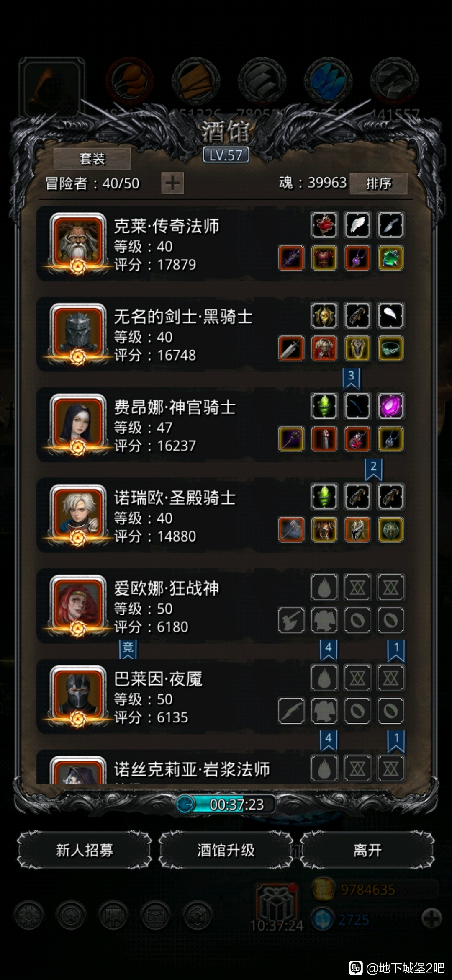This screenshot has height=980, width=452.
Task: Tap the helmet icon on 诺瑞欧·圣殿骑士
Action: [357, 529]
